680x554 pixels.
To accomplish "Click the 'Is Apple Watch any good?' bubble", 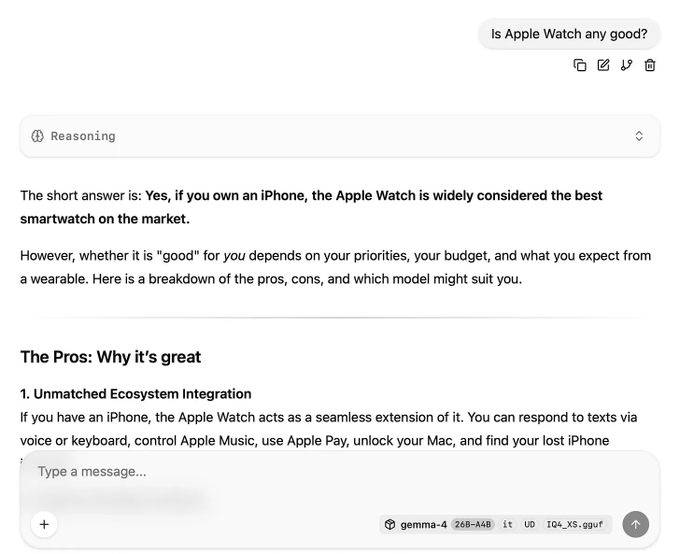I will click(569, 34).
